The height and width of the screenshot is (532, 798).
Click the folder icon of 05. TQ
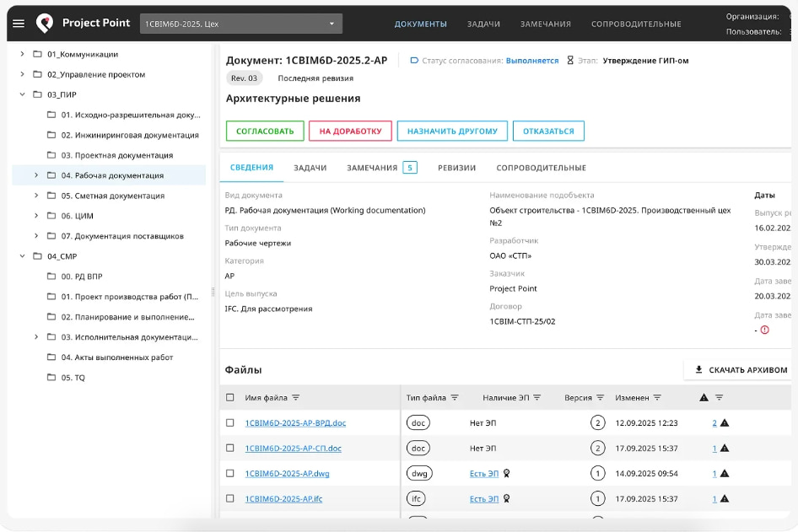click(51, 378)
